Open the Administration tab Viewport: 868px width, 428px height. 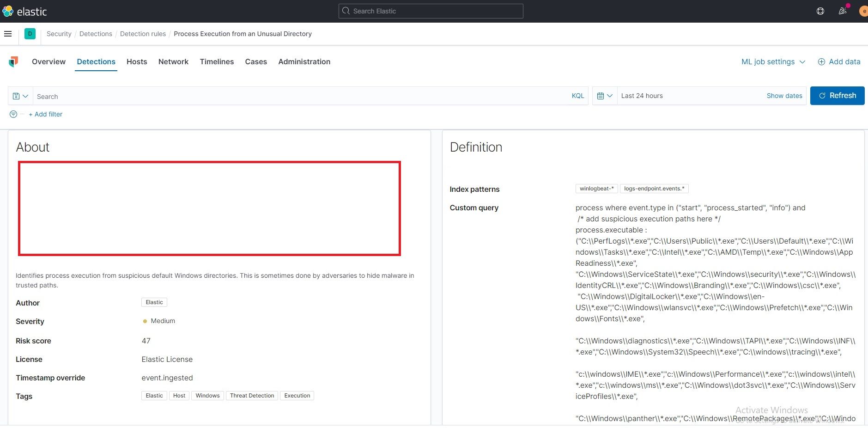coord(304,61)
